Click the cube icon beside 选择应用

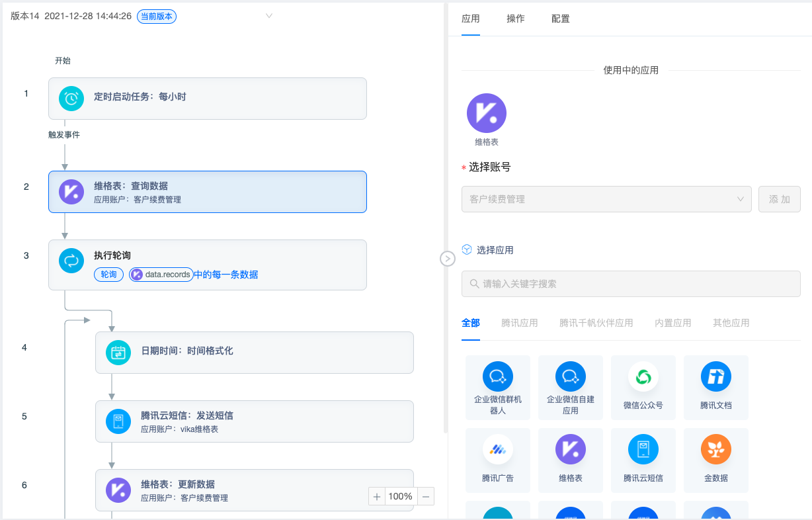pos(467,249)
